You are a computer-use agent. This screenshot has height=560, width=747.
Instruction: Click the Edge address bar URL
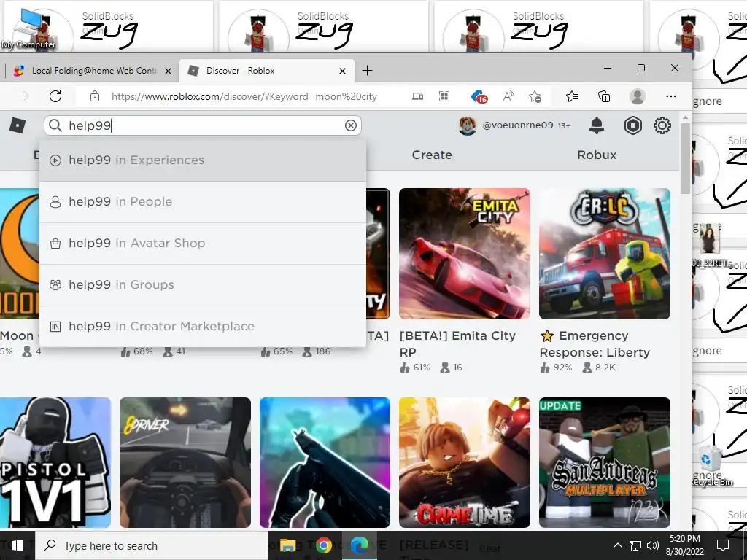244,97
